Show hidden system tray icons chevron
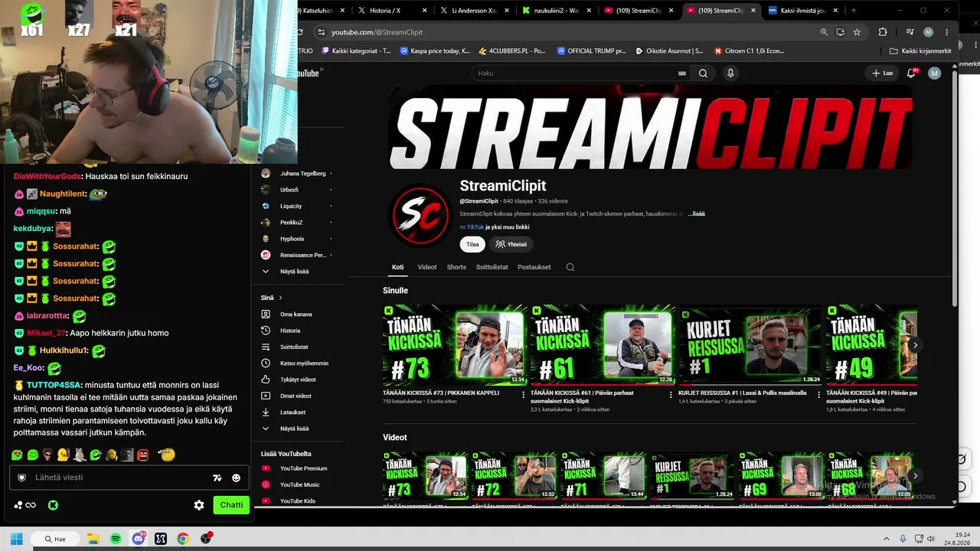 [x=887, y=539]
